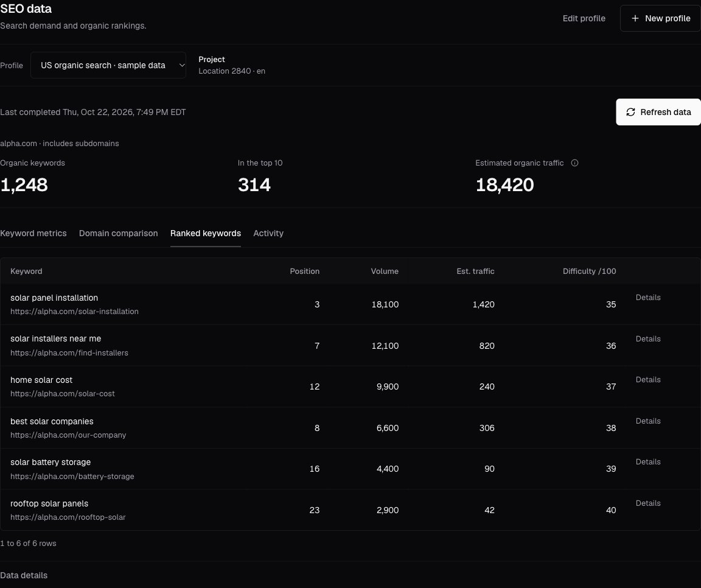This screenshot has height=588, width=701.
Task: Switch to the Domain comparison tab
Action: [x=119, y=233]
